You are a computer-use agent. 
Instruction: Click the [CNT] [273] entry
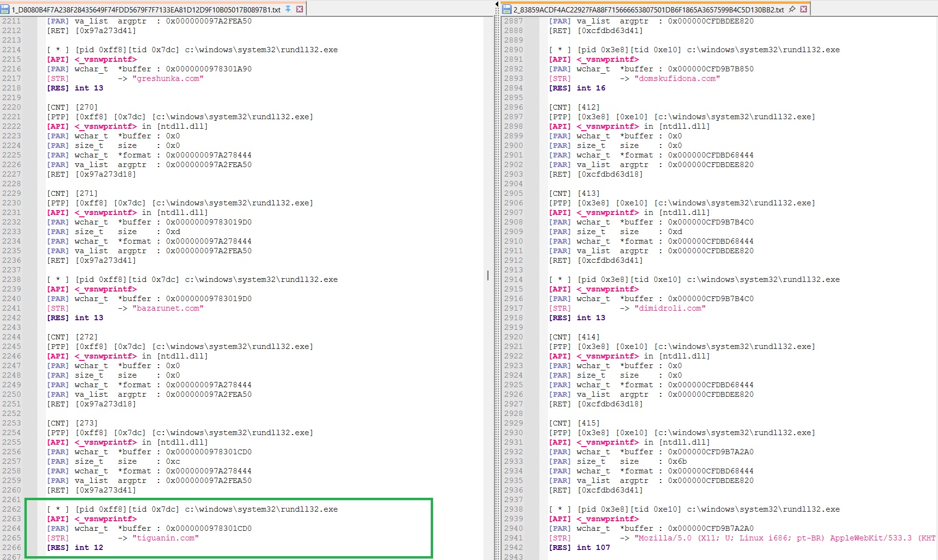(x=72, y=423)
